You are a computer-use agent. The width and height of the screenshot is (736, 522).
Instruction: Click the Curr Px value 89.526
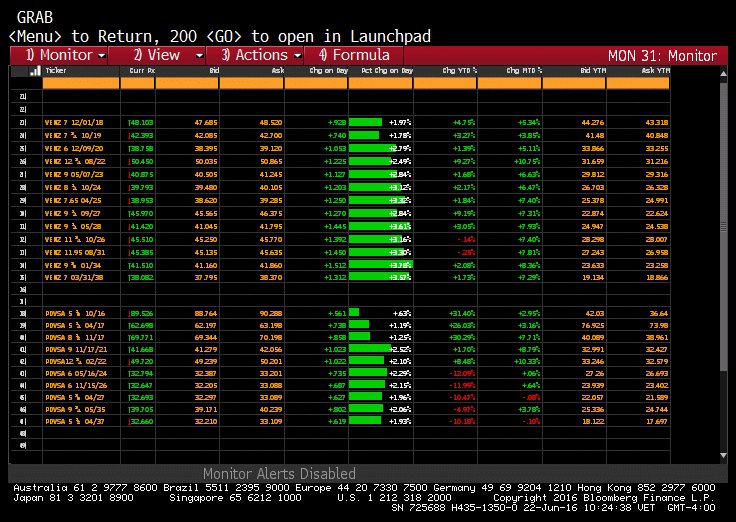141,314
